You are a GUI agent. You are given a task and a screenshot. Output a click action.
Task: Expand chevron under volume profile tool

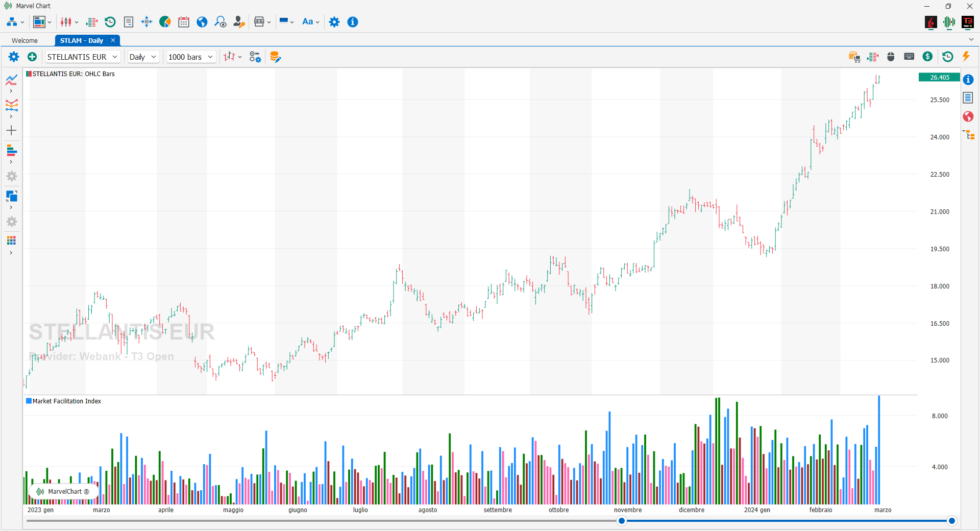point(11,162)
